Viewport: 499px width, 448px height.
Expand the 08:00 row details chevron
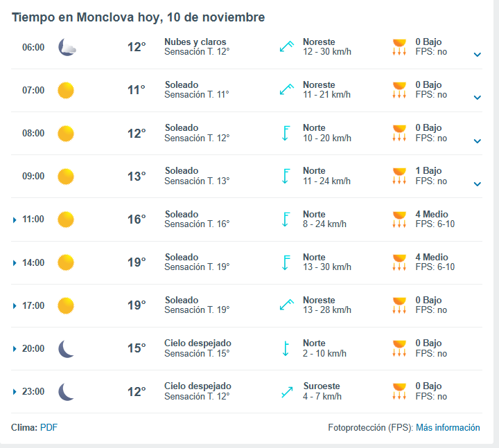coord(477,141)
